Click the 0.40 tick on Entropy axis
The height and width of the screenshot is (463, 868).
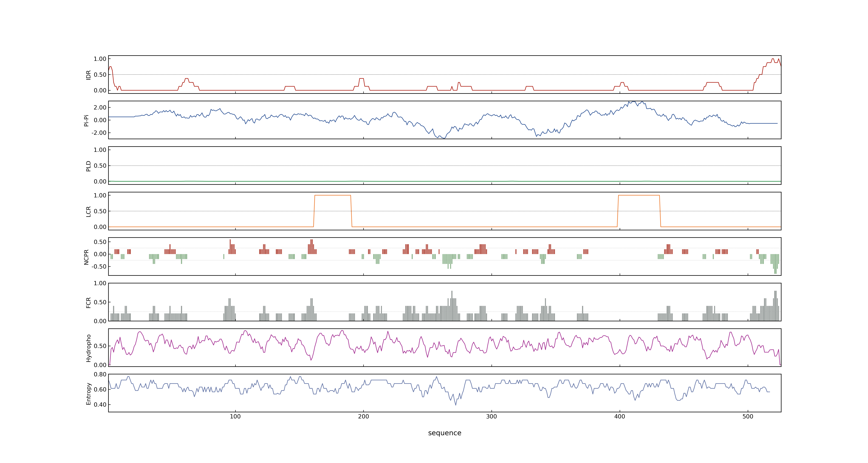(x=100, y=405)
